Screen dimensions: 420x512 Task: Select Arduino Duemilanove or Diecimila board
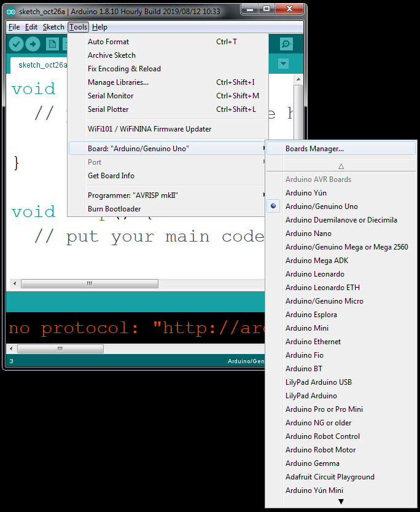[x=342, y=220]
